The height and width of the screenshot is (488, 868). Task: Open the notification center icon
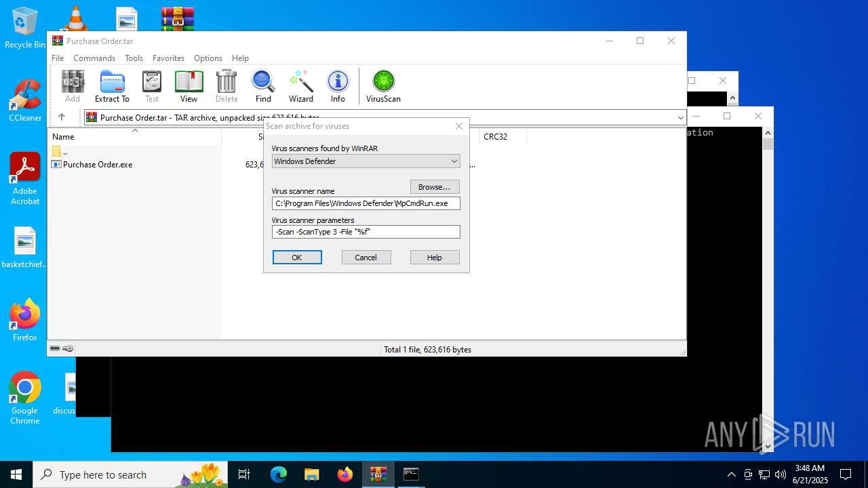tap(846, 474)
